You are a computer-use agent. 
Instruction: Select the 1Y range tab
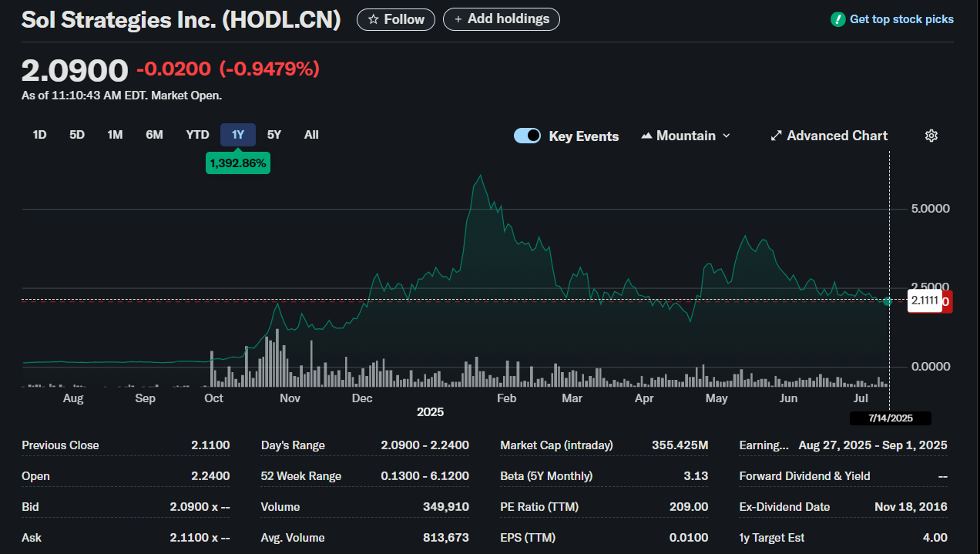(x=238, y=135)
